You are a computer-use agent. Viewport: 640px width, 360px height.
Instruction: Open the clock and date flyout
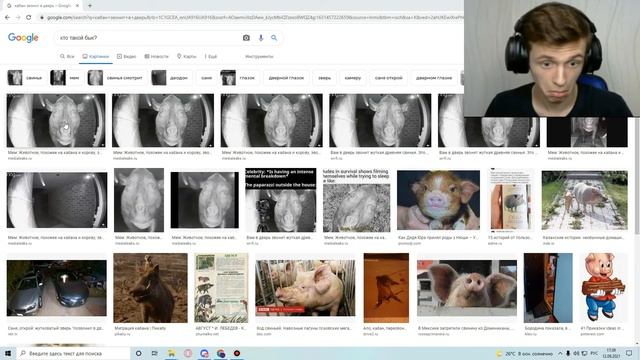611,353
